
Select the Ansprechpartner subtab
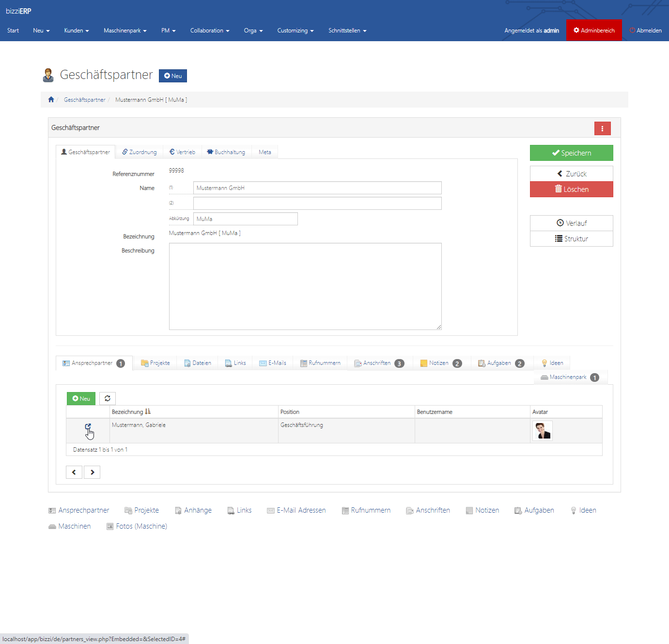[x=94, y=363]
